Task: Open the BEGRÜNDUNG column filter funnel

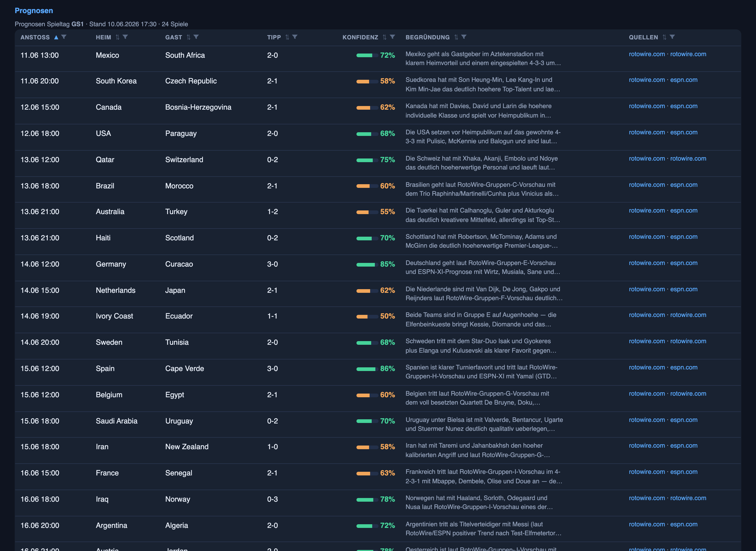Action: [464, 37]
